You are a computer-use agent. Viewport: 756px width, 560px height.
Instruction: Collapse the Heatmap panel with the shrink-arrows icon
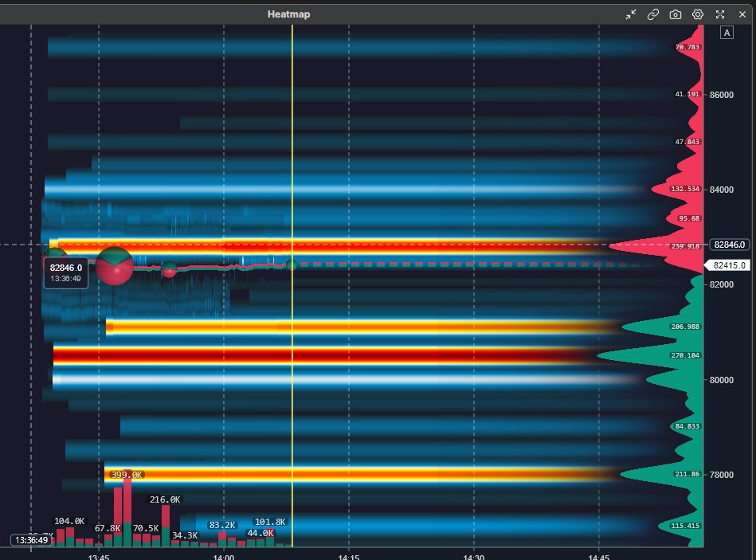[x=631, y=14]
